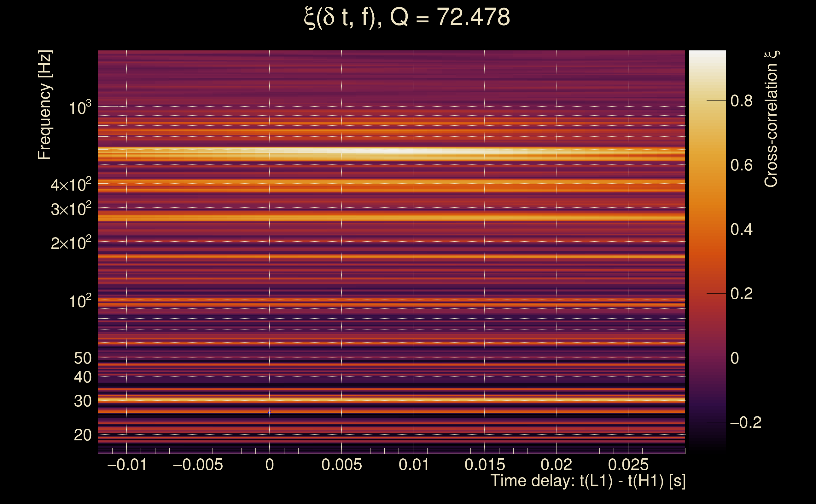Click the 0.025 x-axis tick label

tap(628, 465)
